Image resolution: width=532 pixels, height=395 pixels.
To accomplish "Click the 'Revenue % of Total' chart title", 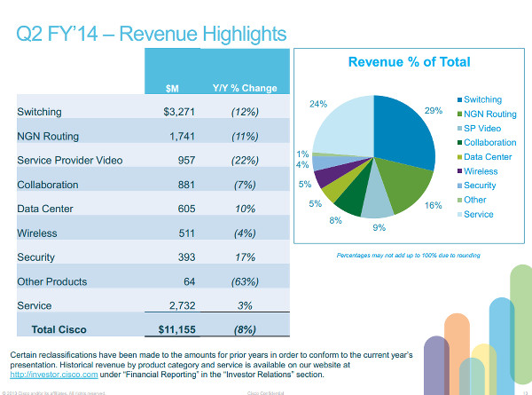I will 409,62.
